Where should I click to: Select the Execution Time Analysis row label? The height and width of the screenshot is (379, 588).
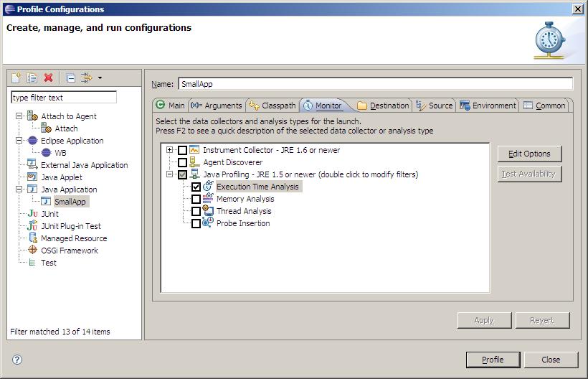click(x=257, y=187)
